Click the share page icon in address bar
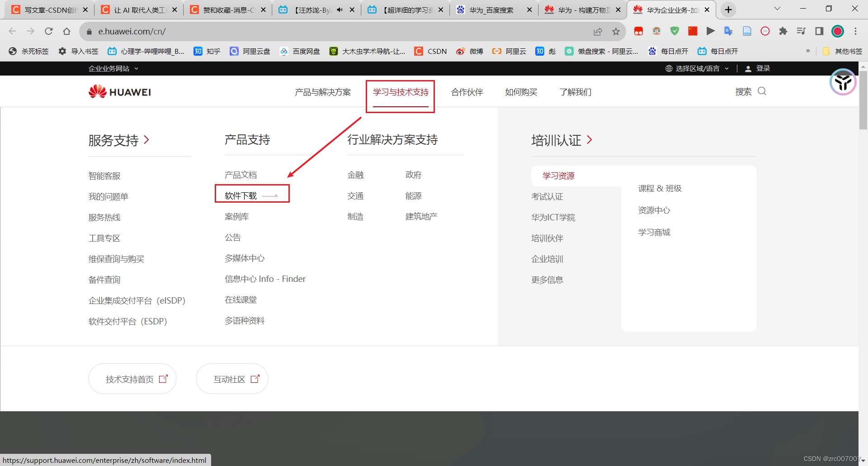This screenshot has width=868, height=466. [598, 31]
